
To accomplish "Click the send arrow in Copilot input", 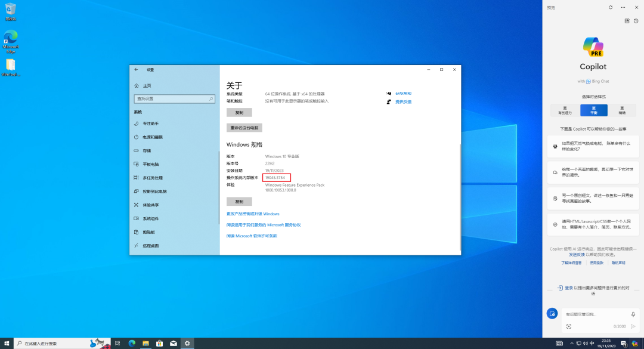I will click(633, 326).
